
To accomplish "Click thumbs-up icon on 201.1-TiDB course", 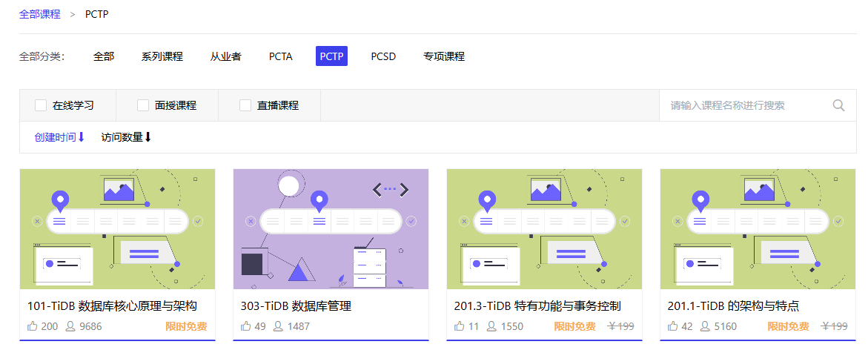I will (673, 326).
